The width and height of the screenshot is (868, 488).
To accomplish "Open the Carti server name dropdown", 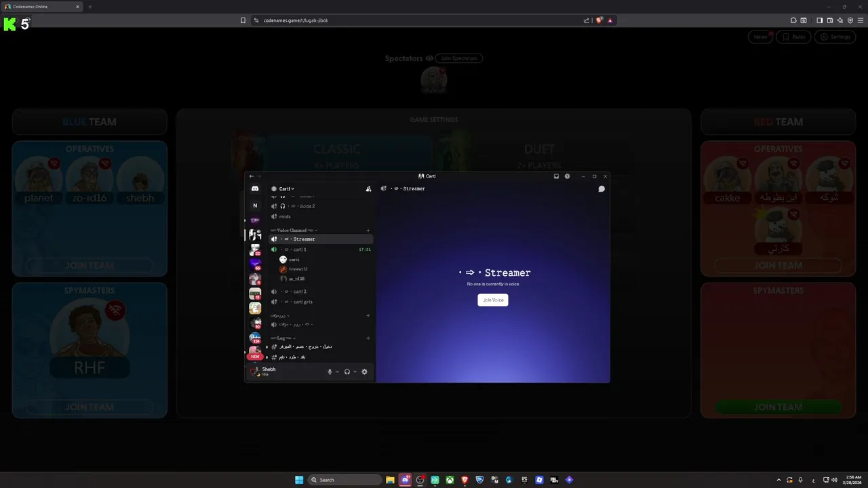I will [x=286, y=189].
